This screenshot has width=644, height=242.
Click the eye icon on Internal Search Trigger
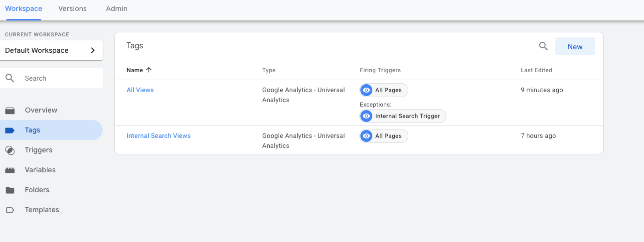366,116
